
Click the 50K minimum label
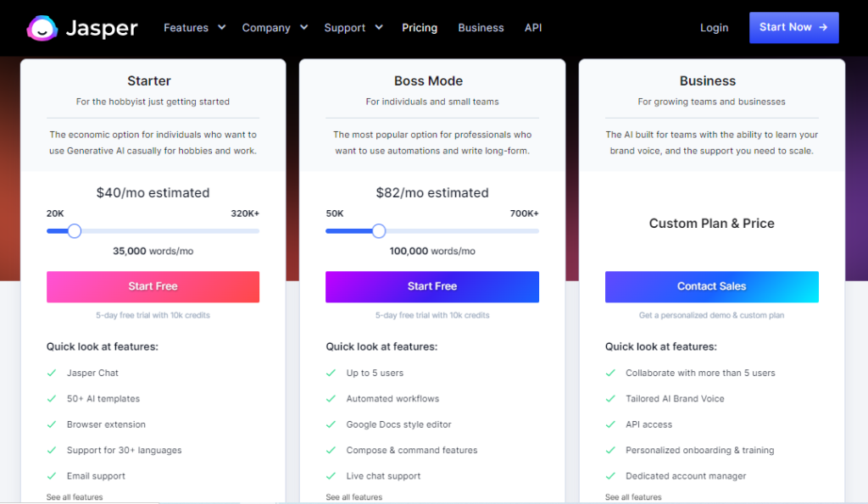pyautogui.click(x=335, y=213)
